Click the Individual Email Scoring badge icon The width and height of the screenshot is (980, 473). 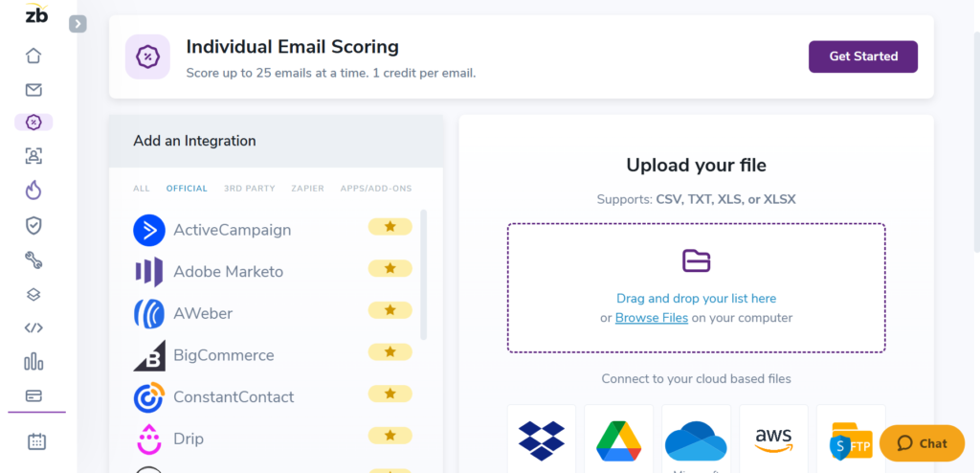click(x=147, y=56)
